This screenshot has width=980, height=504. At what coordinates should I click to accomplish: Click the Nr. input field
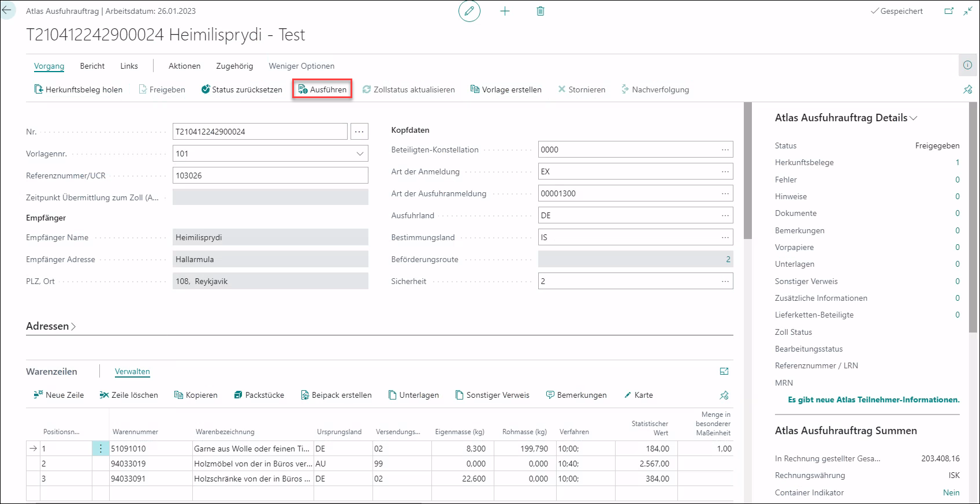click(260, 132)
